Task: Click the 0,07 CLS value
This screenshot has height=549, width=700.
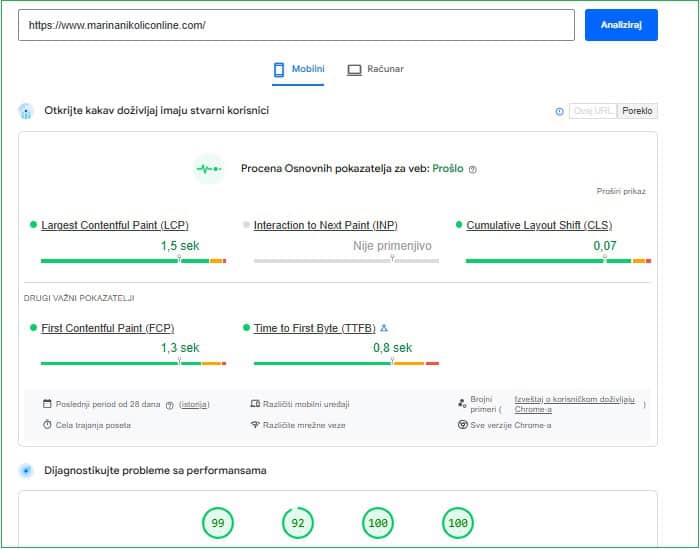Action: point(605,246)
